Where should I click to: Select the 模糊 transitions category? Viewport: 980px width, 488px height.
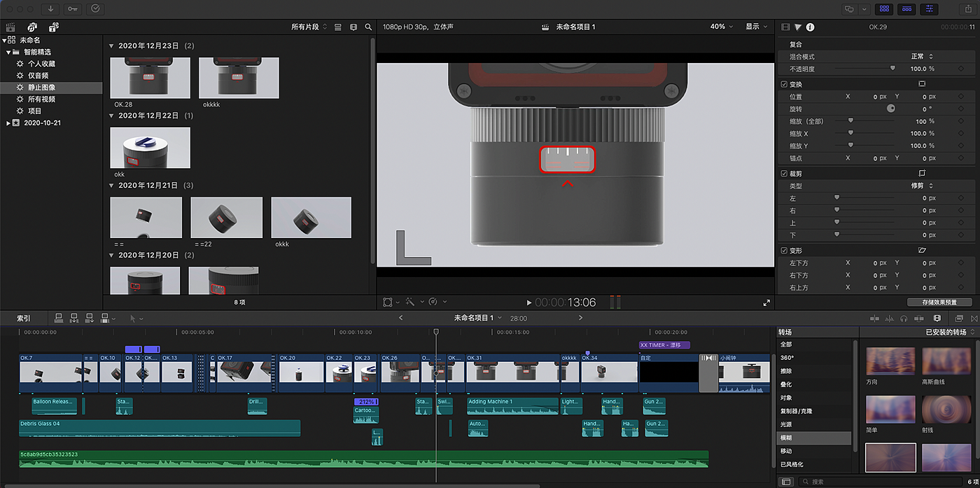(787, 438)
